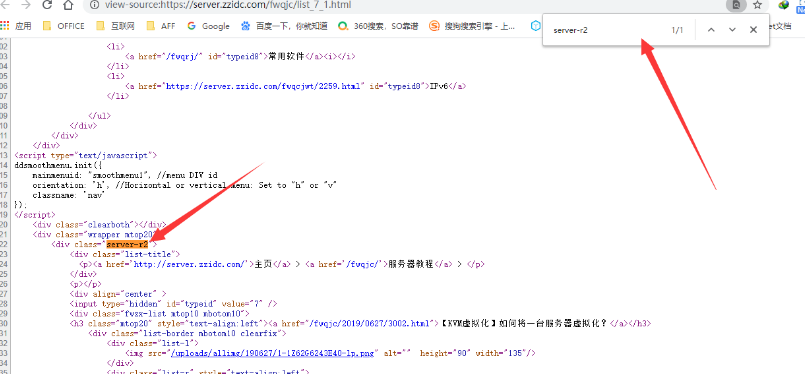Click the 服务器教程 text in source
The height and width of the screenshot is (374, 805).
(x=411, y=264)
